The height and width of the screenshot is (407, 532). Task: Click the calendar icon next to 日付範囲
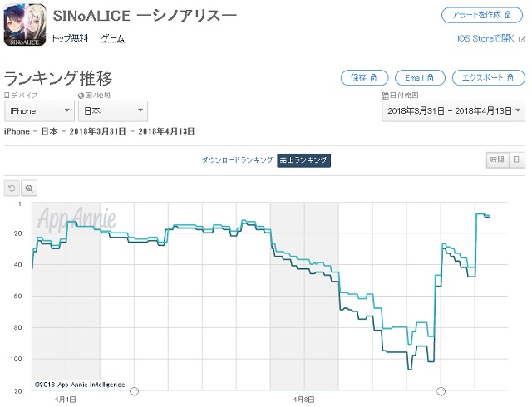(x=385, y=96)
